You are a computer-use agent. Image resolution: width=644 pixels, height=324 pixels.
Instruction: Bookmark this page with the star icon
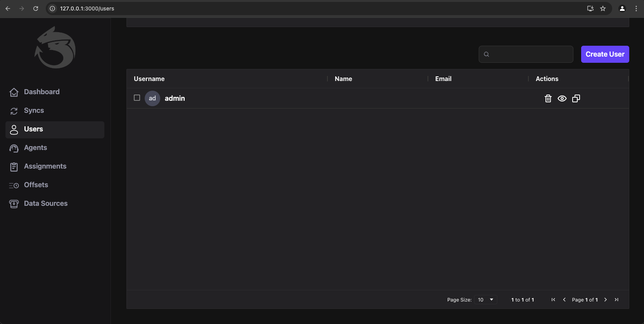603,9
